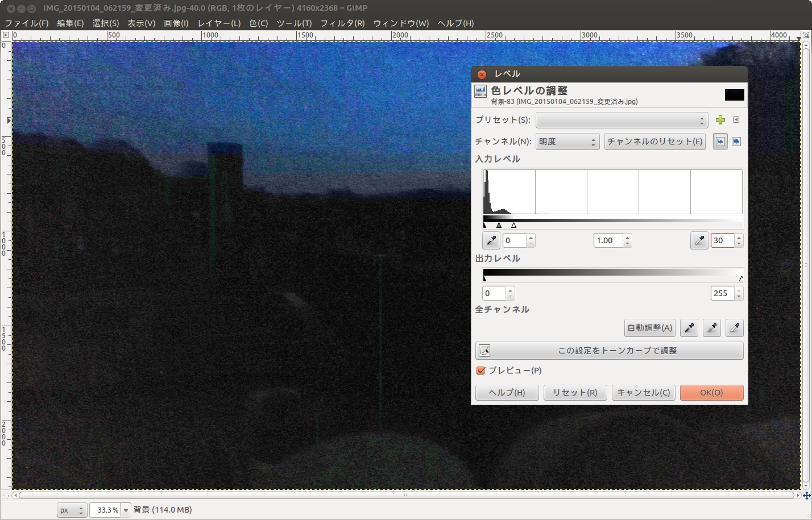Click the 自動調整(A) button
The image size is (812, 520).
point(649,328)
